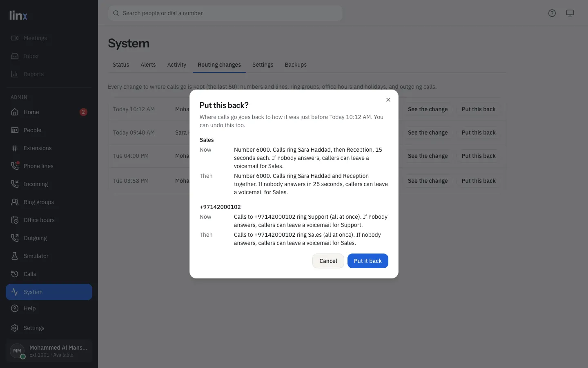See the change for Today 10:12 AM
588x368 pixels.
428,109
